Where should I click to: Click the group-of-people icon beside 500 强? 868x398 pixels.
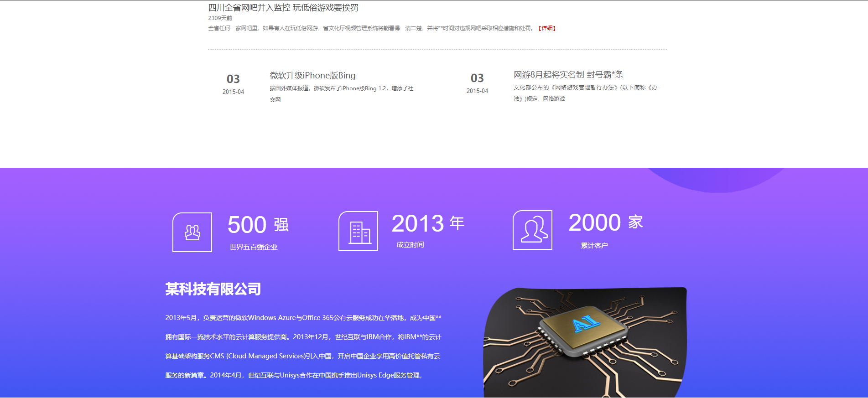tap(192, 232)
